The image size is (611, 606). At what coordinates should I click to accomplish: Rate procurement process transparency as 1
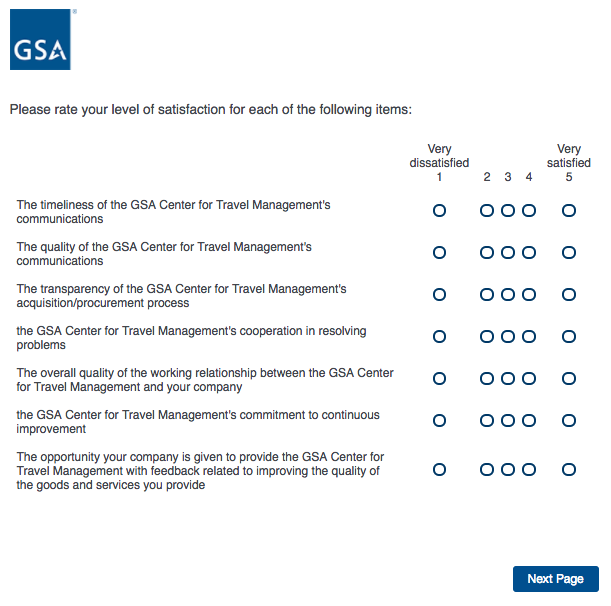(x=439, y=295)
